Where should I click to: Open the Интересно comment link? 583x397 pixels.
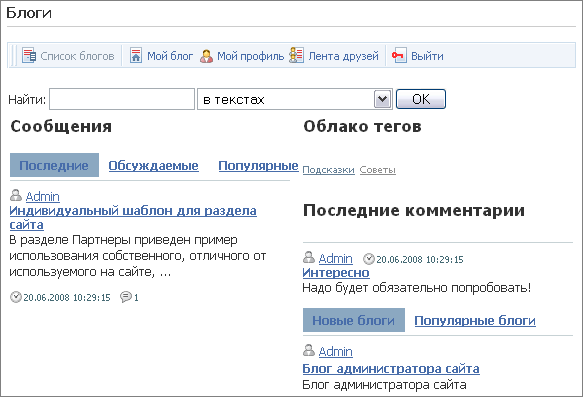tap(336, 272)
